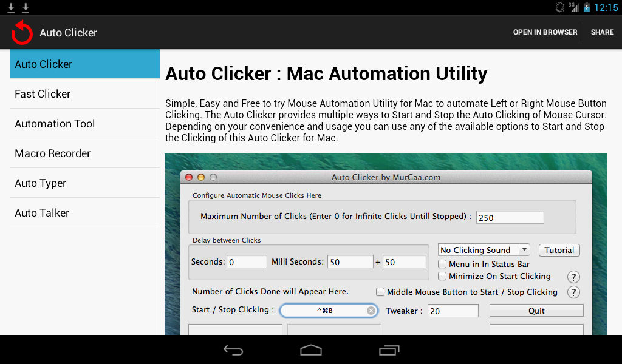Click the red close dot in MurGaa window
The height and width of the screenshot is (364, 622).
[x=189, y=177]
